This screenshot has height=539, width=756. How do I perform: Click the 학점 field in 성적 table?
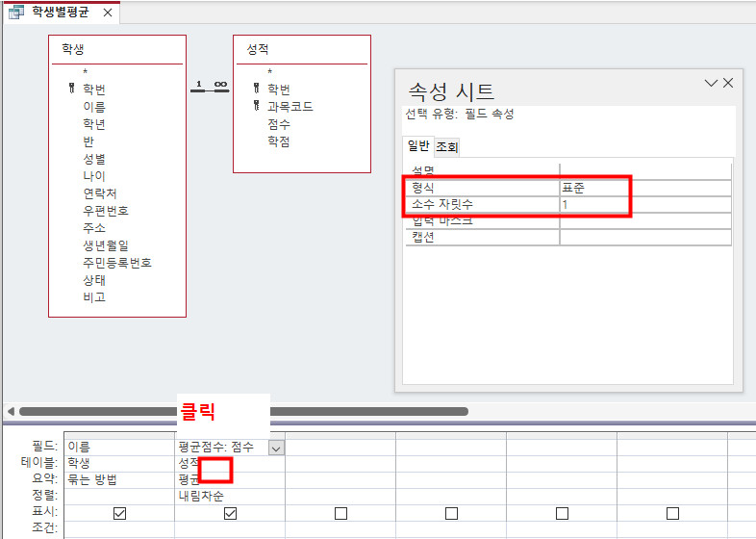[x=279, y=141]
